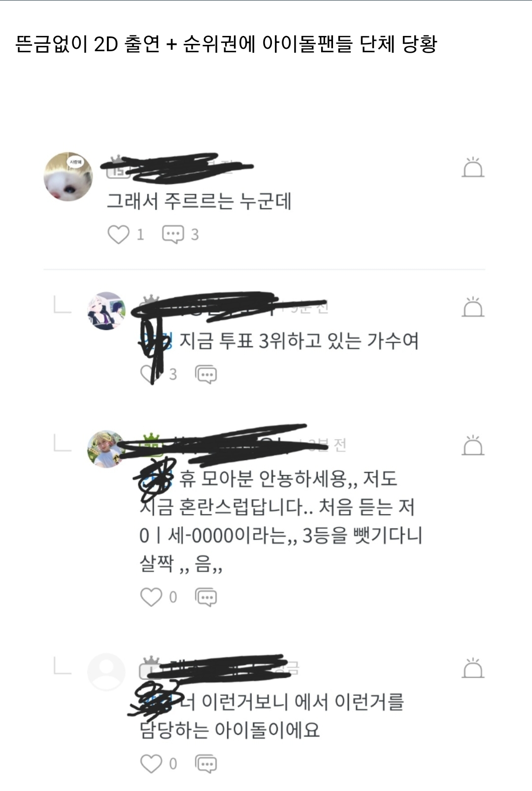Tap the like count '1' on the first comment

point(140,234)
